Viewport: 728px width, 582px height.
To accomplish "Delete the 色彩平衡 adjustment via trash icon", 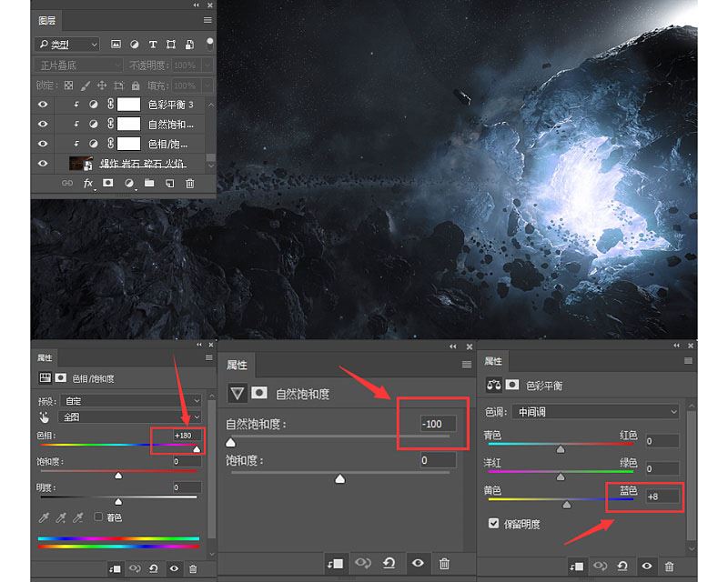I will click(670, 566).
